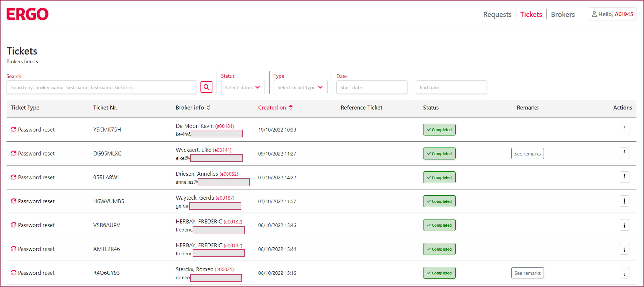Open the Select ticket type dropdown

click(300, 87)
